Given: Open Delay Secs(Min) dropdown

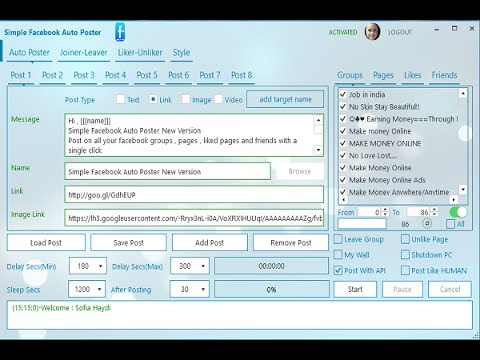Looking at the screenshot, I should click(x=88, y=266).
